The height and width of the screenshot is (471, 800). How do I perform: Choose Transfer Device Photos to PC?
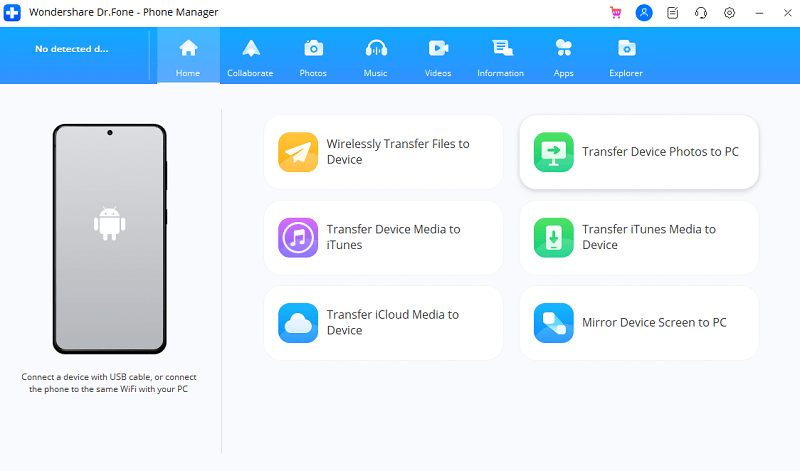coord(639,152)
